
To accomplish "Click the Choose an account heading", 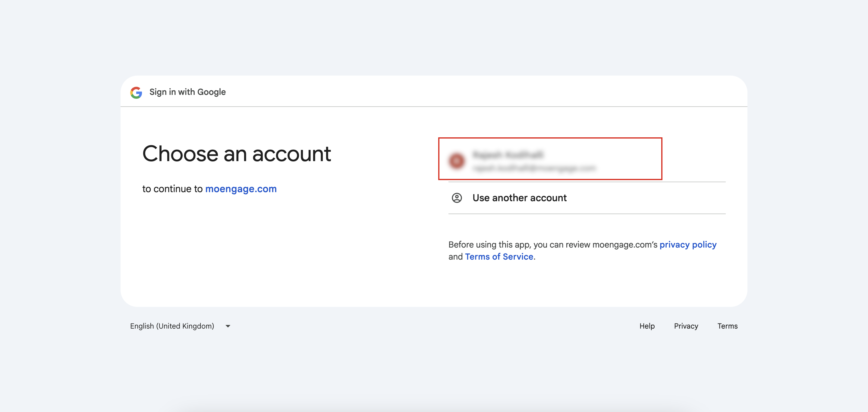I will 237,154.
